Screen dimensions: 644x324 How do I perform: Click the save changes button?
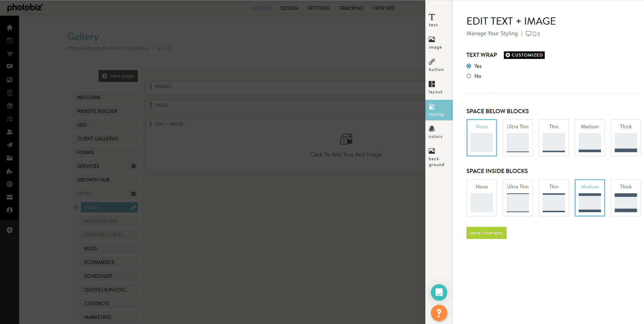coord(486,233)
